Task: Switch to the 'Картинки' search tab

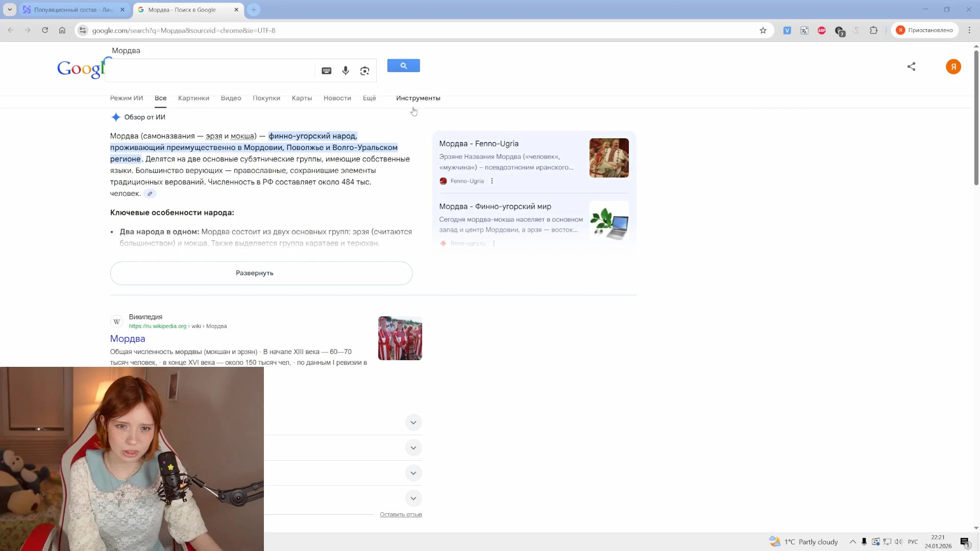Action: pos(193,98)
